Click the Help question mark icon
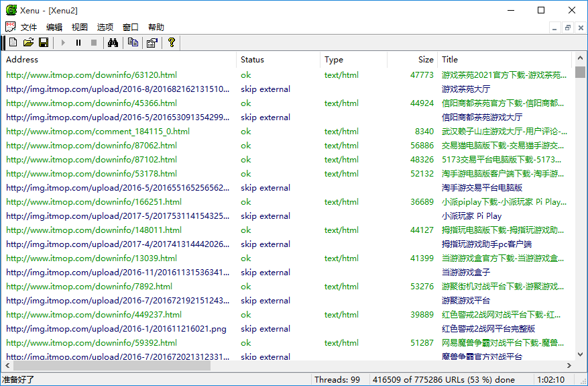Viewport: 588px width, 386px height. pyautogui.click(x=172, y=42)
